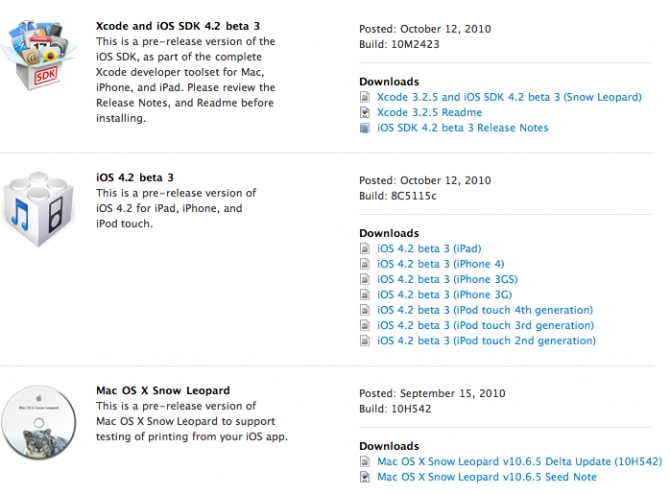Click icon beside iPod touch 2nd generation
This screenshot has width=670, height=494.
click(365, 341)
